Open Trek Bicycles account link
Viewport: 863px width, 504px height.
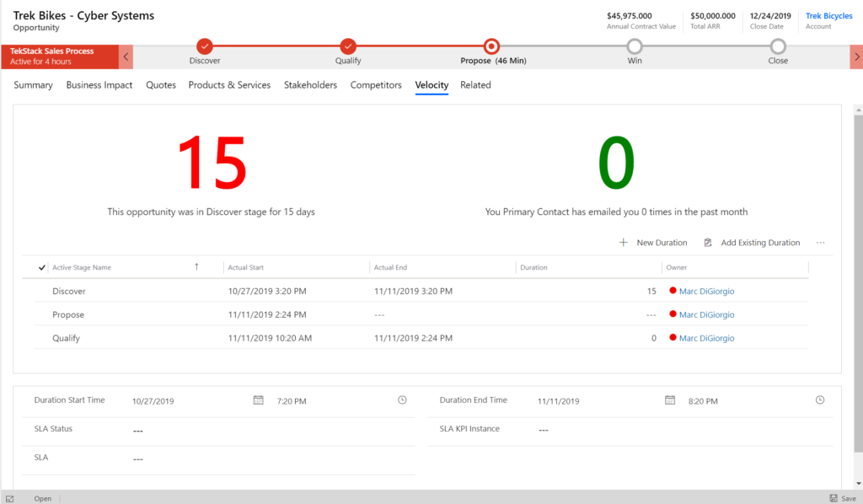pos(829,16)
